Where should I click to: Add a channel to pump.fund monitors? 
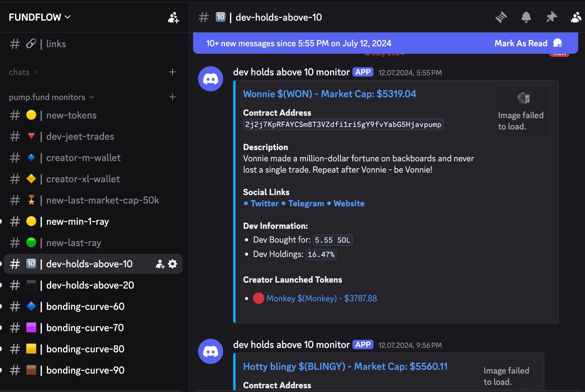[x=172, y=97]
